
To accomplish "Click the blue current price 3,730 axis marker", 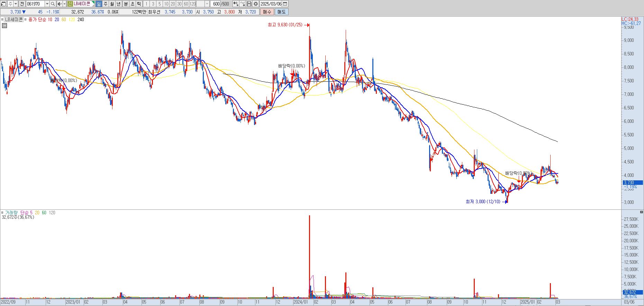I will tap(633, 182).
